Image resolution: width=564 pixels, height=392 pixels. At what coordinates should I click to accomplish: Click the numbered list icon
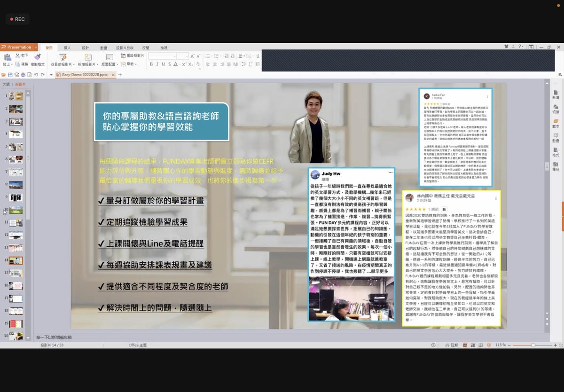(x=217, y=56)
